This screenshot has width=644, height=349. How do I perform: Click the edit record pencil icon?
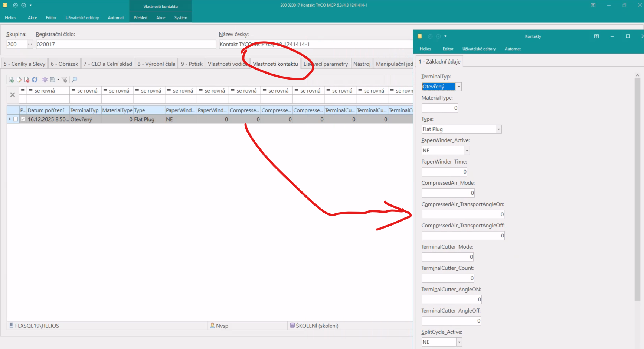19,80
